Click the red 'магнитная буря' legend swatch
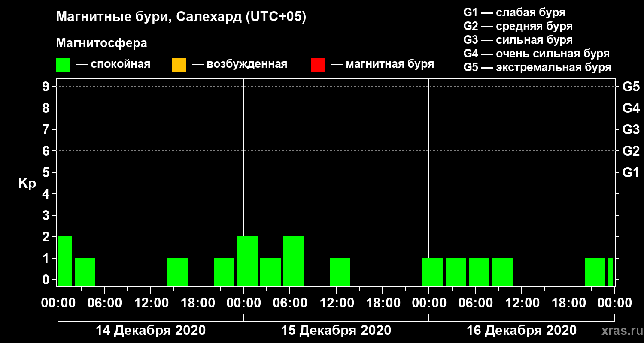644x343 pixels. pyautogui.click(x=318, y=65)
